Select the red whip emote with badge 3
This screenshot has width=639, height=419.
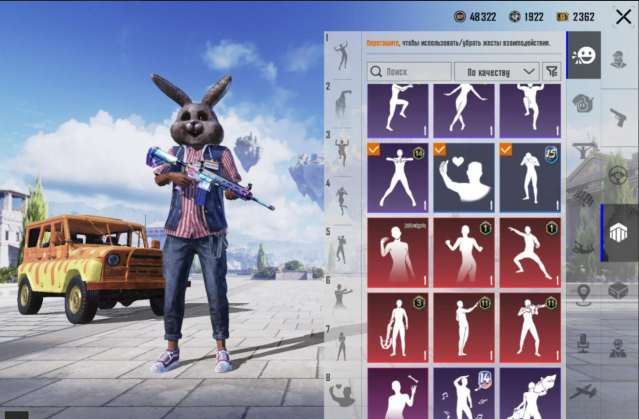(398, 328)
